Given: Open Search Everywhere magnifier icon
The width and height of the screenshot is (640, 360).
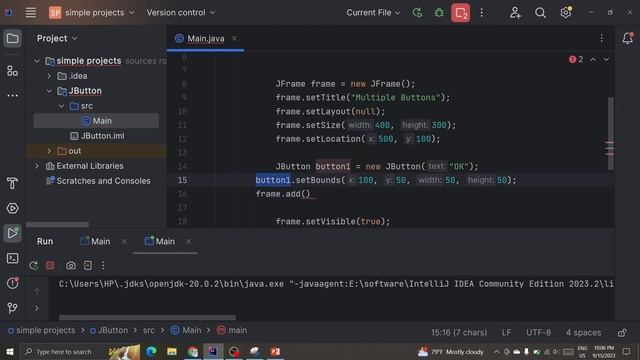Looking at the screenshot, I should [540, 13].
